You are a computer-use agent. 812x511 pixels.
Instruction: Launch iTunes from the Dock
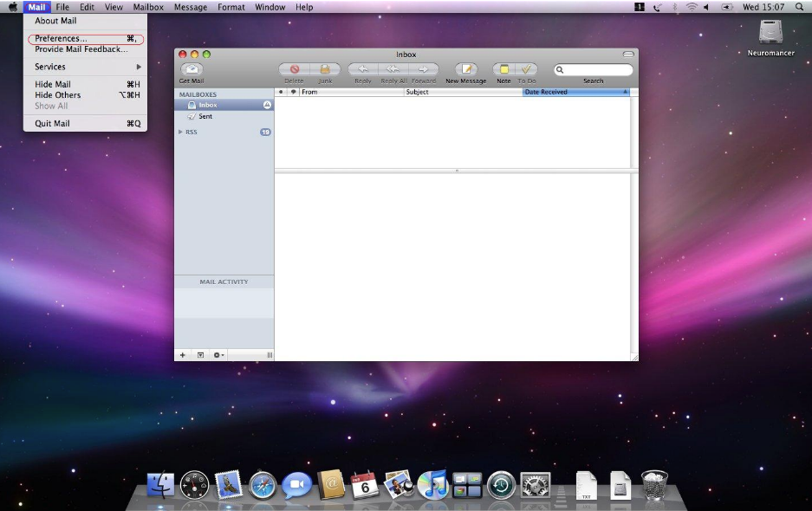[x=432, y=485]
